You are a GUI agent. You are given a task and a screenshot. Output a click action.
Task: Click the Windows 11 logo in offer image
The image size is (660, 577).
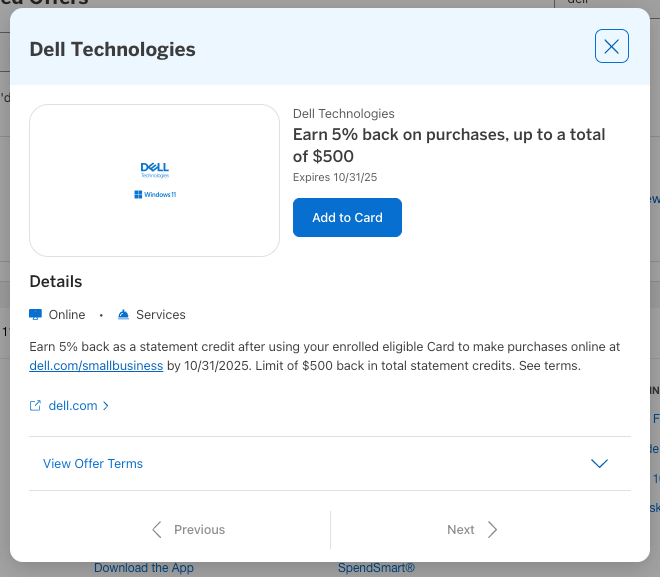(154, 194)
